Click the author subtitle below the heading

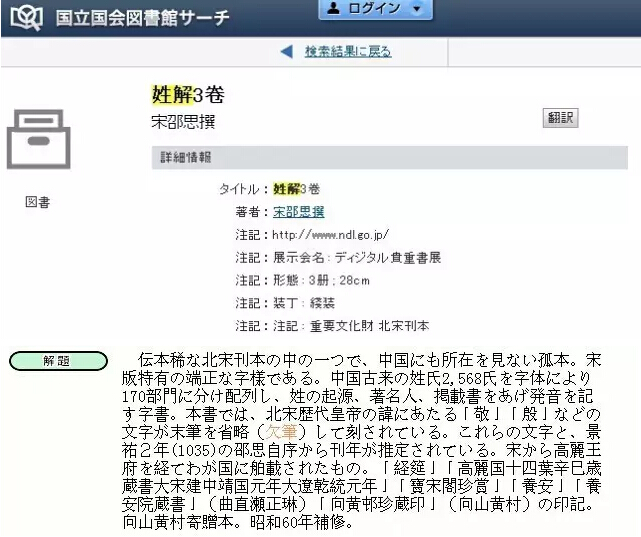[183, 123]
